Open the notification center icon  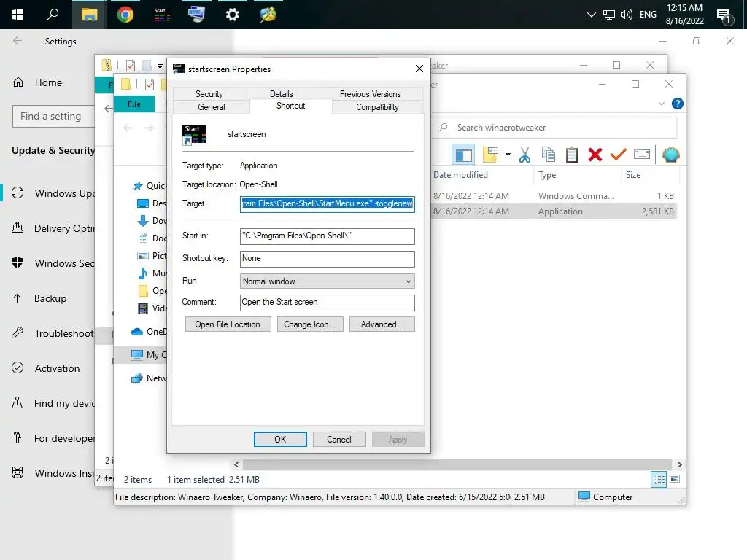(725, 16)
